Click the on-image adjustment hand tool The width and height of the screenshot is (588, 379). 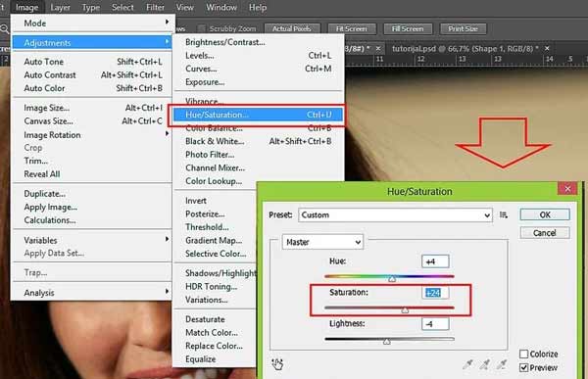tap(277, 363)
